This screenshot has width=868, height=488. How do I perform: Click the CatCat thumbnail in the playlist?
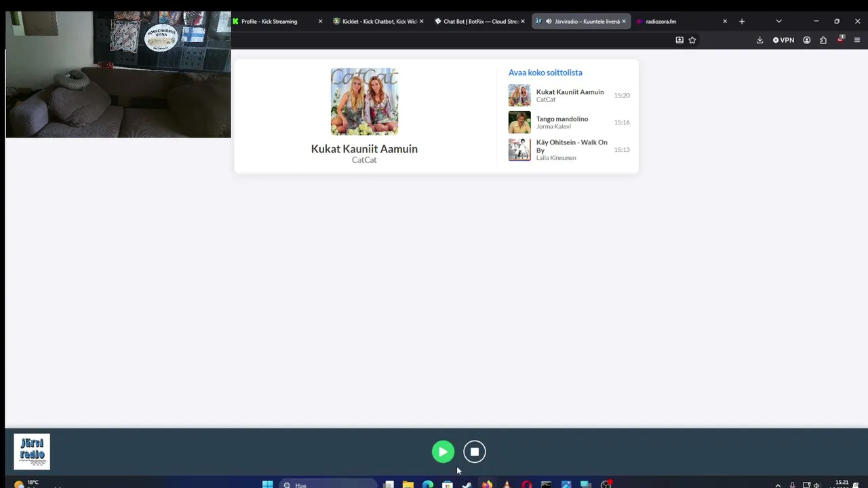[519, 95]
